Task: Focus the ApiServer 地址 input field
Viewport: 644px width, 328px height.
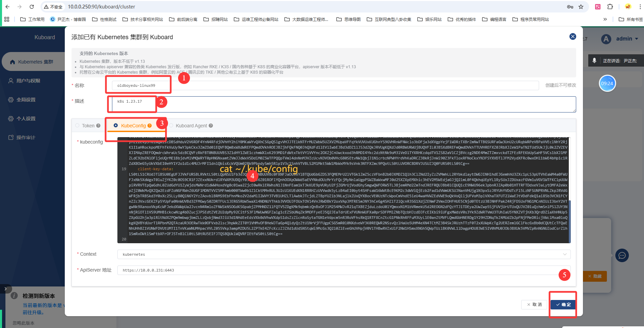Action: tap(344, 270)
